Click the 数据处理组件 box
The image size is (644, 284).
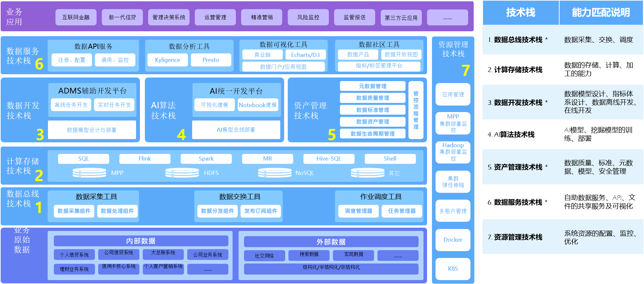pyautogui.click(x=117, y=211)
